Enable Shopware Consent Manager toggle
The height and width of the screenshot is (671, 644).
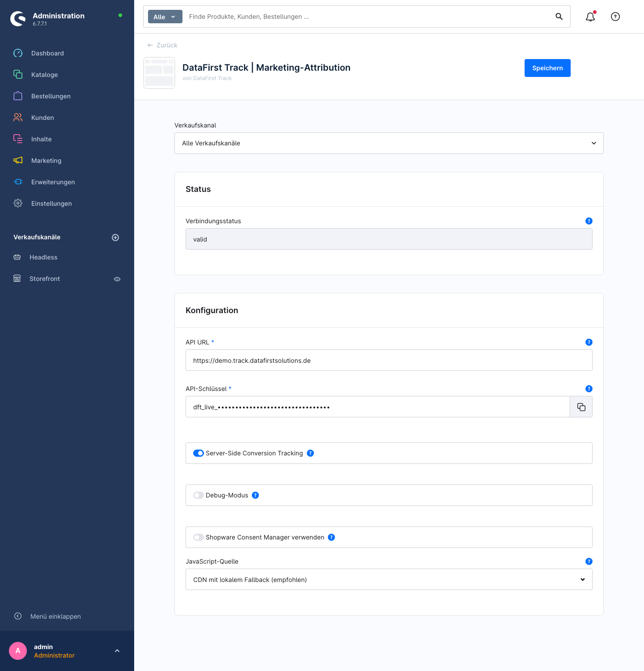[199, 537]
